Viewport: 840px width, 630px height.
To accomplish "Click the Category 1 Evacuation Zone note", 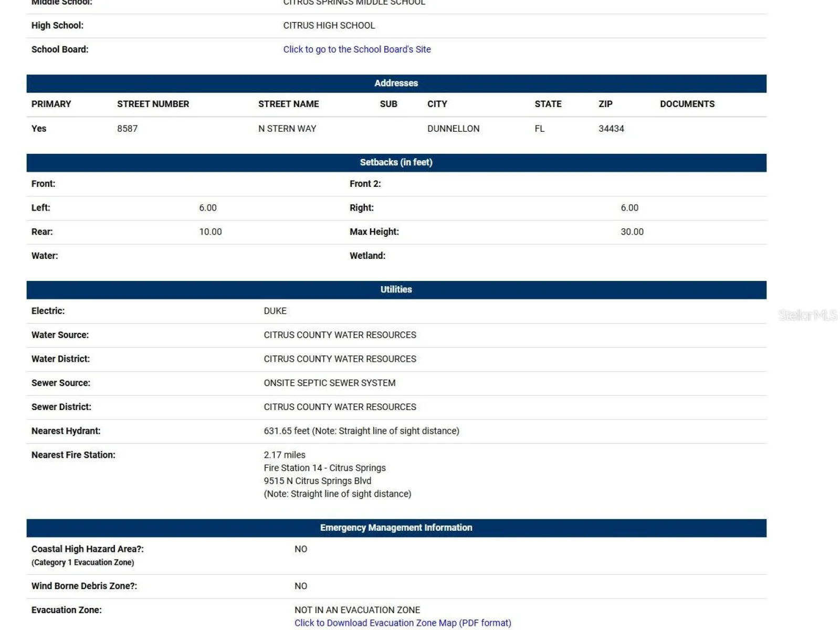I will point(83,563).
